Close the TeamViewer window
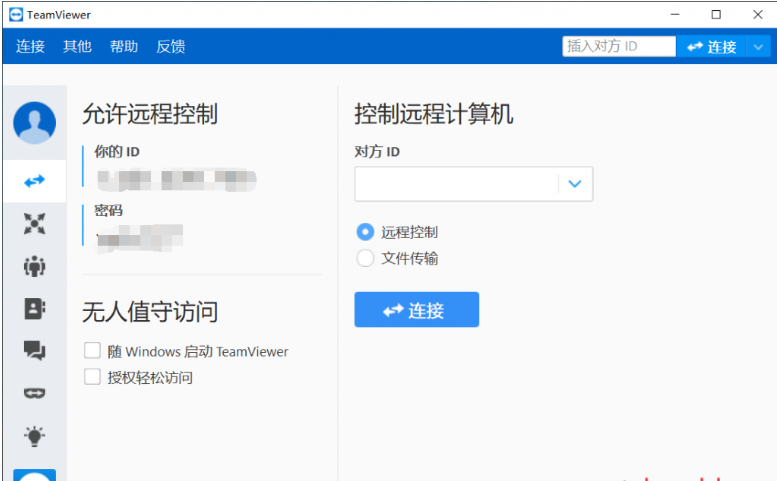Viewport: 777px width, 481px height. click(x=758, y=15)
